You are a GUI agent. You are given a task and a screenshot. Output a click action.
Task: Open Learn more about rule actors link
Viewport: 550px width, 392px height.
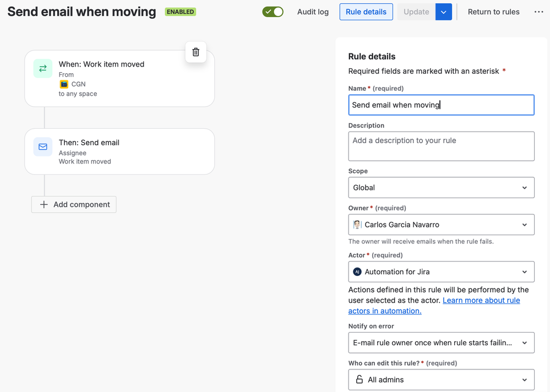[434, 306]
